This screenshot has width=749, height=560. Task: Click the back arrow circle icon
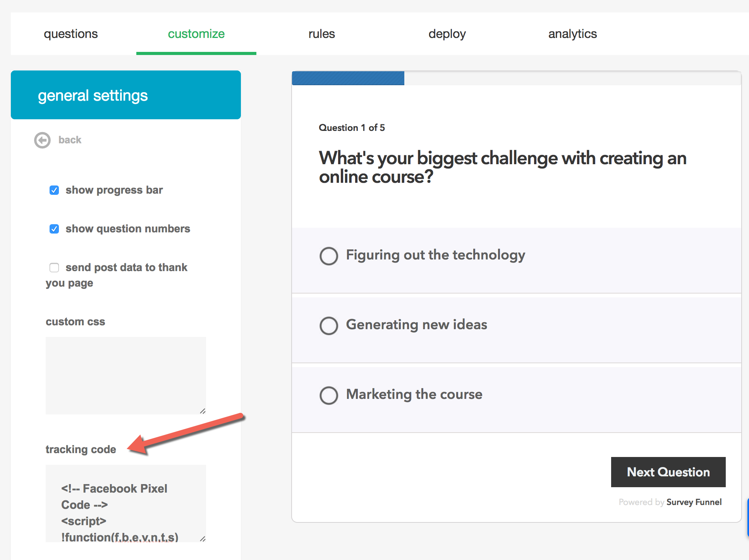[42, 140]
